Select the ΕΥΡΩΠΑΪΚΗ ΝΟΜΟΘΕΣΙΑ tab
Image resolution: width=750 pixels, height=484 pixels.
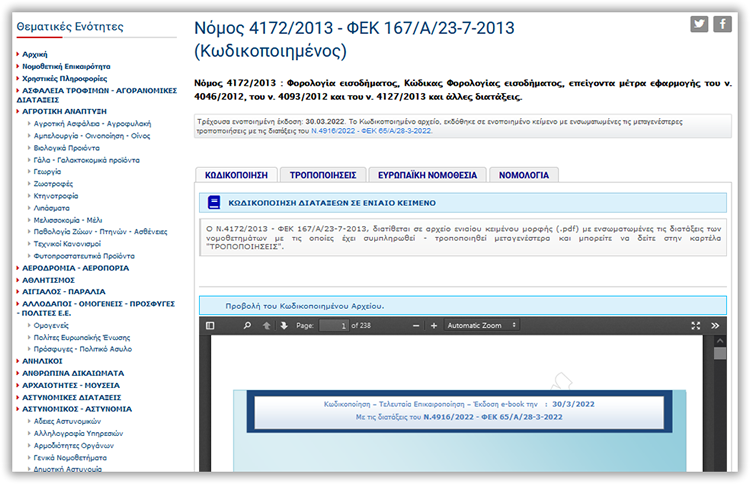coord(426,174)
